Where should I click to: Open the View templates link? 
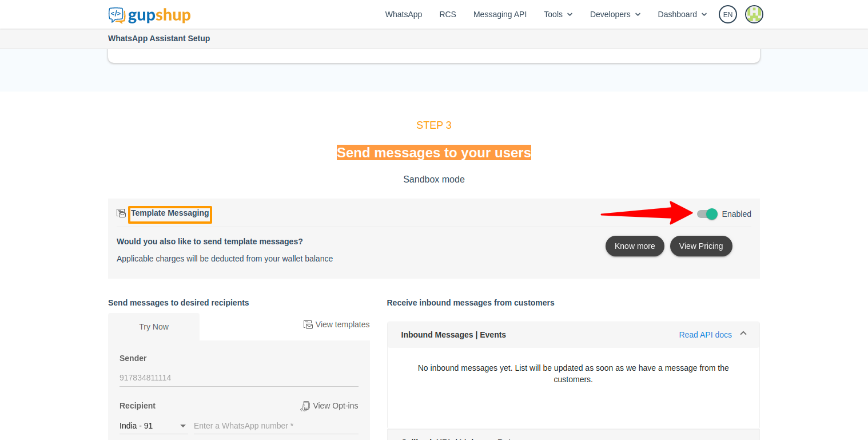point(343,324)
